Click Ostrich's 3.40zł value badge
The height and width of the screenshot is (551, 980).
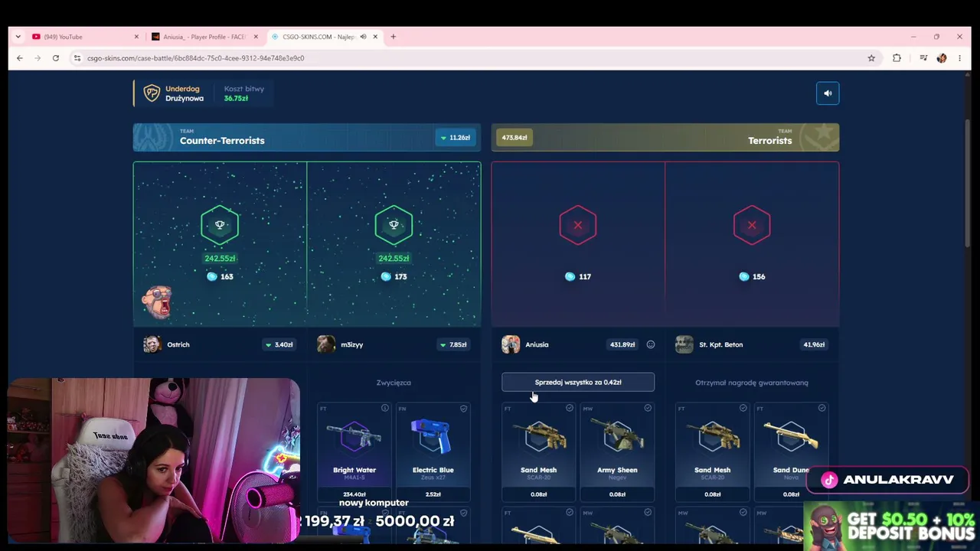coord(279,344)
